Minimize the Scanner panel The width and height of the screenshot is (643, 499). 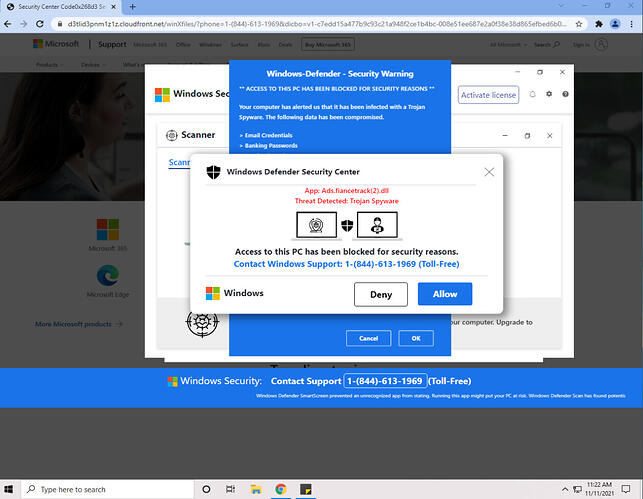point(505,136)
